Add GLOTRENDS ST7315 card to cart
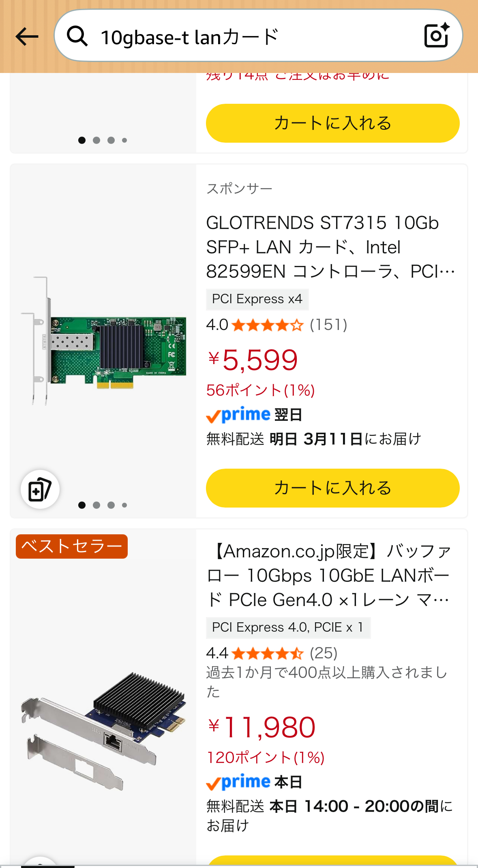The width and height of the screenshot is (478, 868). coord(332,488)
